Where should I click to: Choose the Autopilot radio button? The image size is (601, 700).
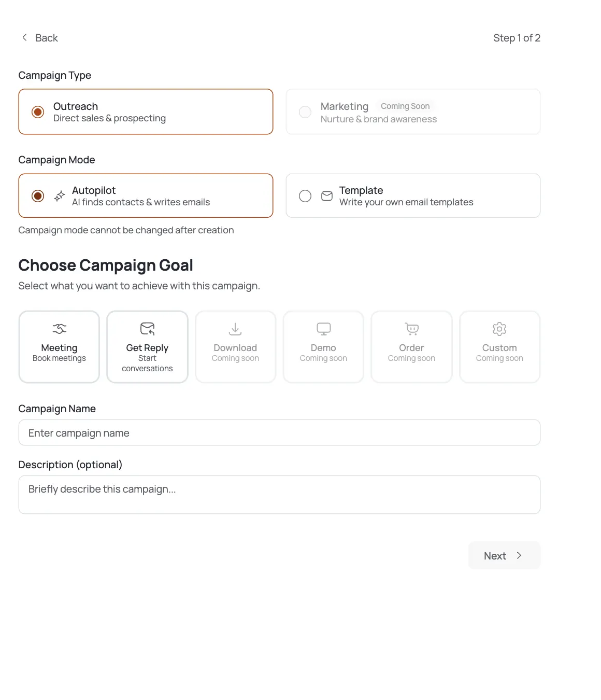click(38, 196)
